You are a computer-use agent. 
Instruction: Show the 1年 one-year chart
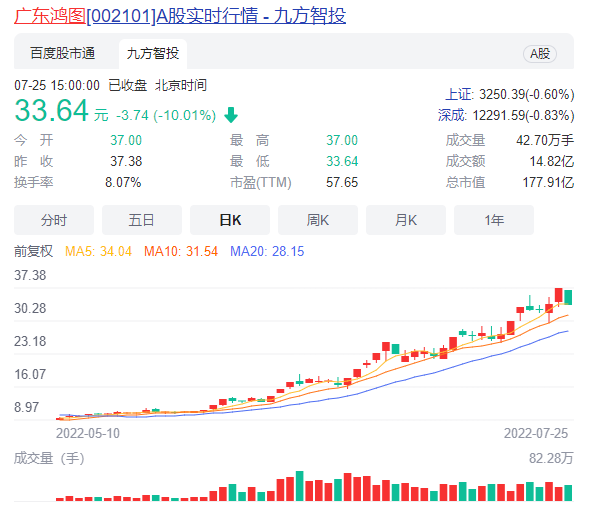coord(494,220)
